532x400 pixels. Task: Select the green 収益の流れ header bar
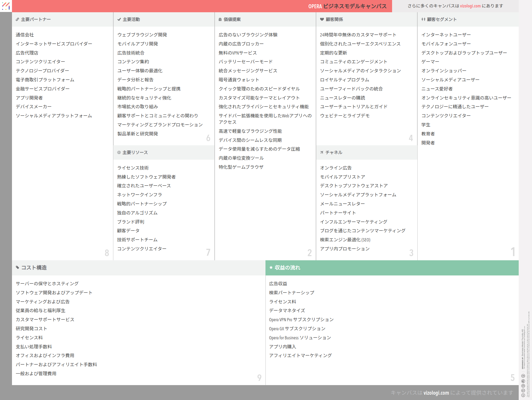click(392, 268)
